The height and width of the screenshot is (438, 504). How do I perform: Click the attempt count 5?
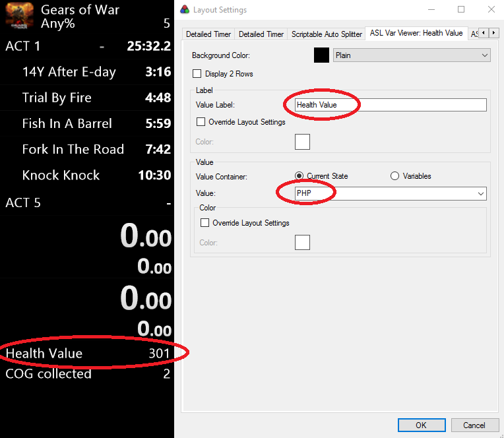point(166,23)
